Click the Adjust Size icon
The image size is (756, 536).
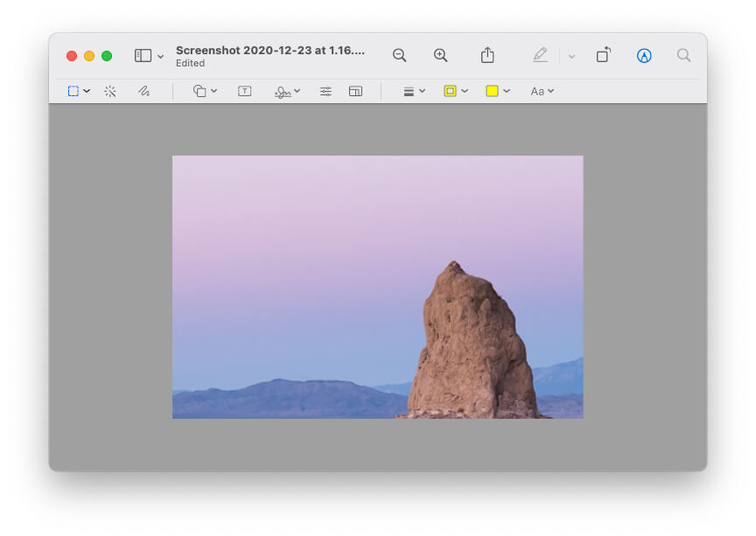tap(355, 91)
